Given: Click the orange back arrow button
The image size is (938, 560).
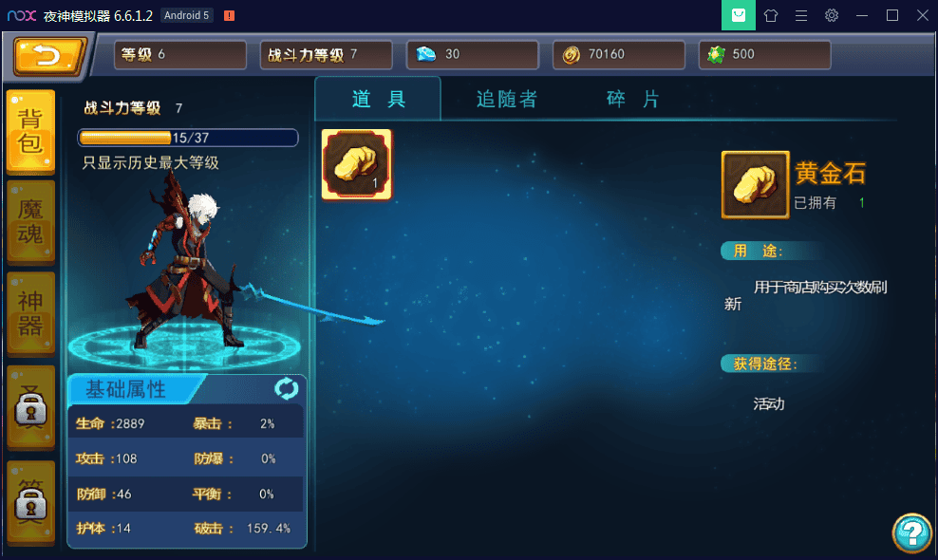Looking at the screenshot, I should [49, 56].
